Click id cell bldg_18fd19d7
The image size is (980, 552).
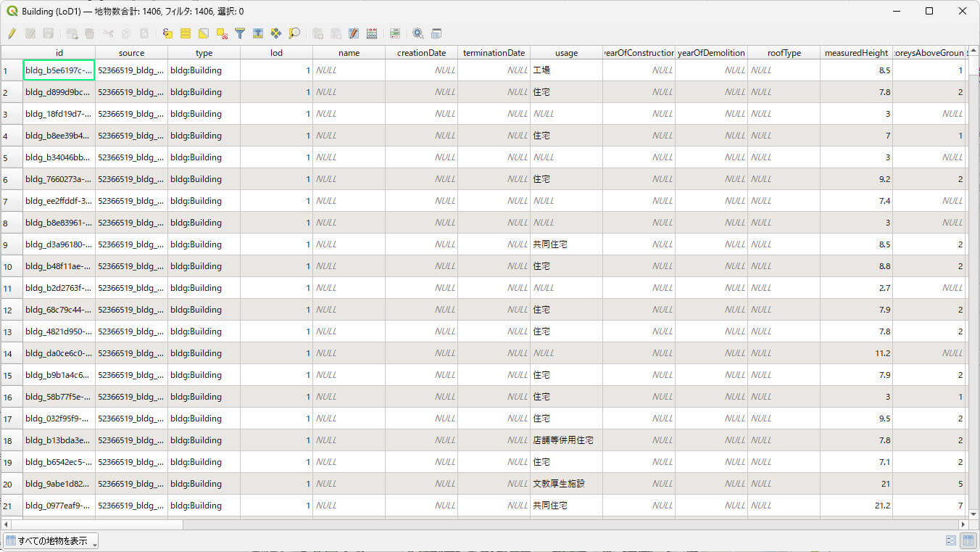(x=59, y=114)
